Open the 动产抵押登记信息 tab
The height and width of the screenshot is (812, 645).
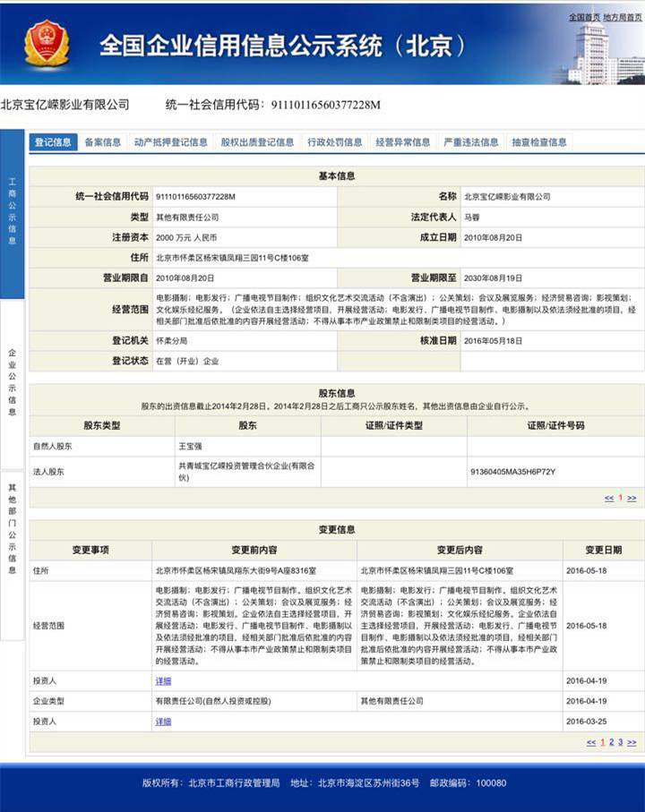171,142
